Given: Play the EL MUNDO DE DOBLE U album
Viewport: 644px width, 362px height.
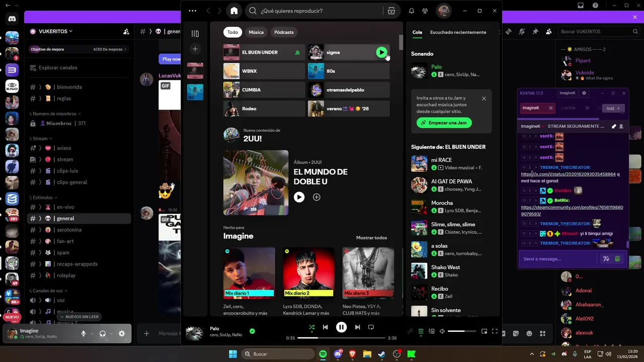Looking at the screenshot, I should pos(299,197).
